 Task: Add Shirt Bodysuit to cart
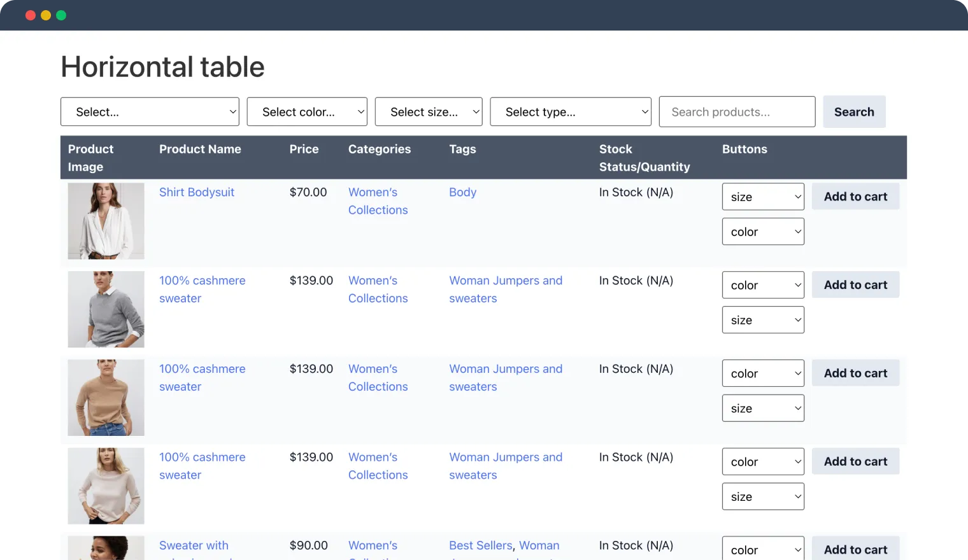[855, 197]
